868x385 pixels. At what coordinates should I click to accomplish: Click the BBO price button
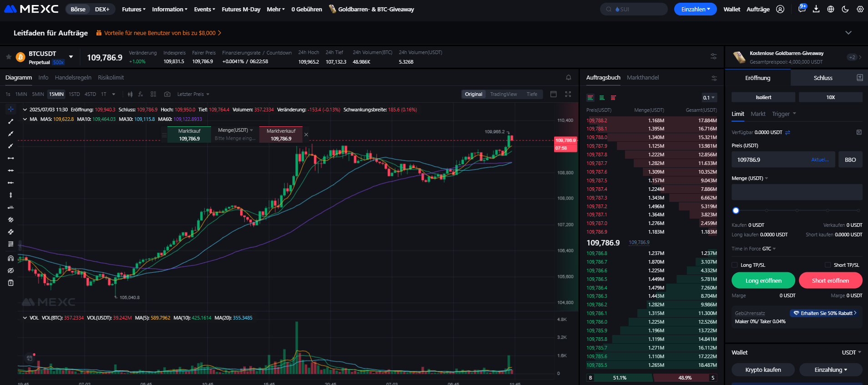850,160
